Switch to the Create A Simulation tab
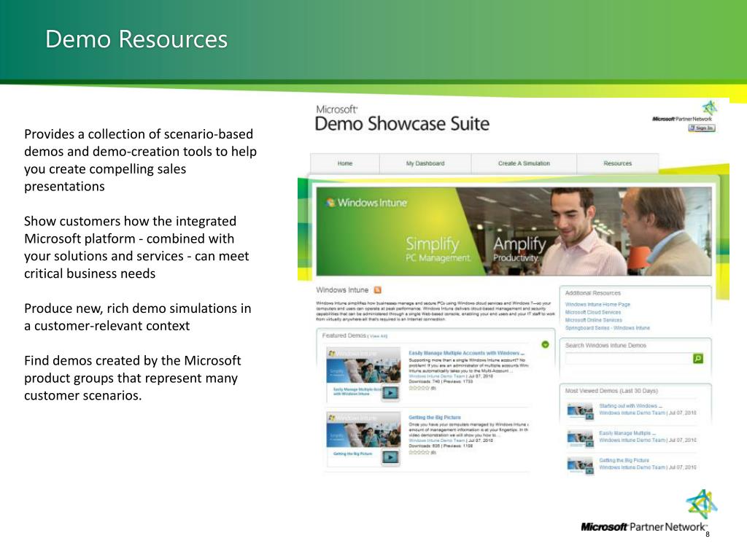This screenshot has height=560, width=747. click(x=524, y=163)
